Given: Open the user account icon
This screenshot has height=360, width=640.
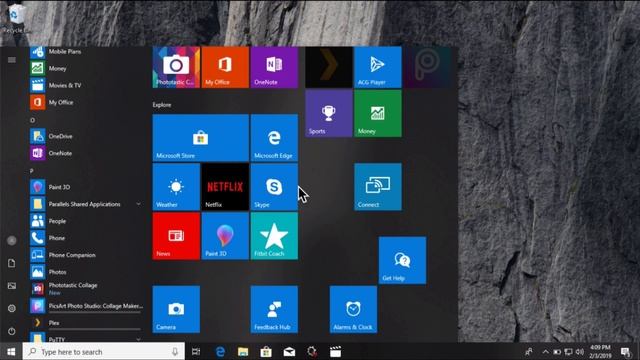Looking at the screenshot, I should [11, 240].
